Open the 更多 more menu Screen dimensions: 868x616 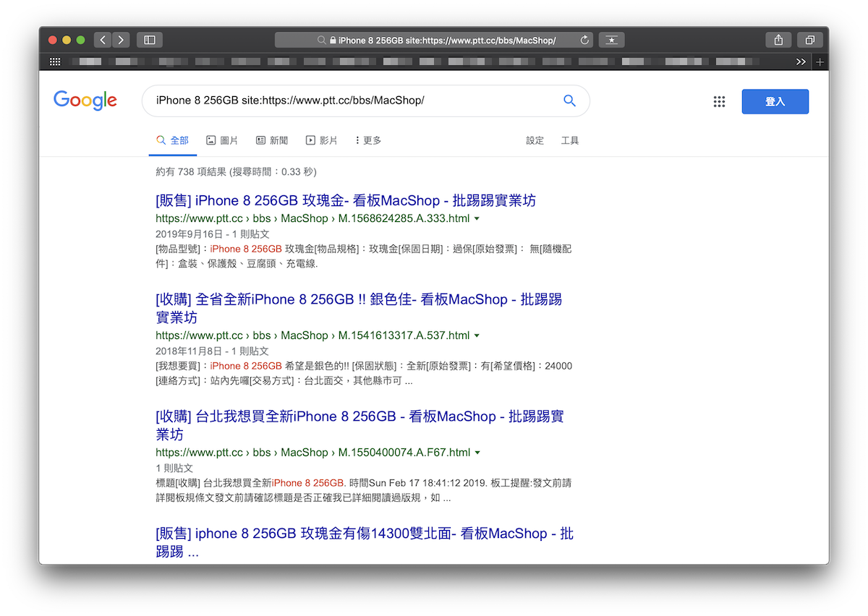[368, 140]
